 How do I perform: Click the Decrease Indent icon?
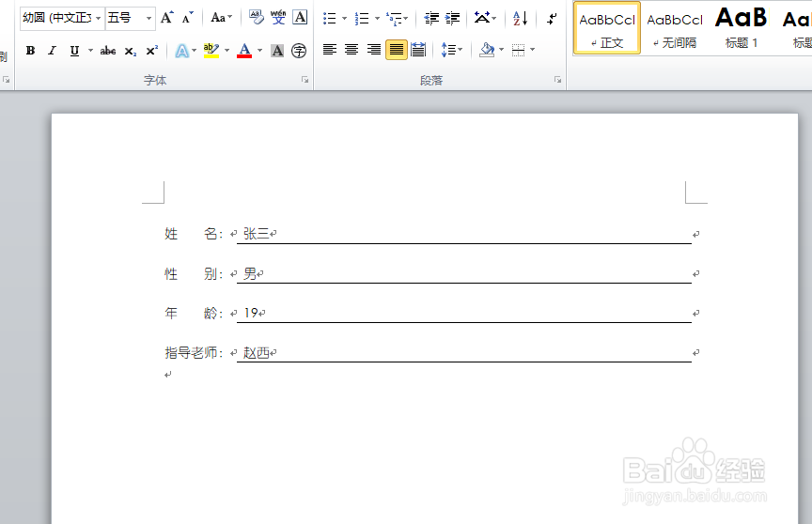pyautogui.click(x=431, y=19)
